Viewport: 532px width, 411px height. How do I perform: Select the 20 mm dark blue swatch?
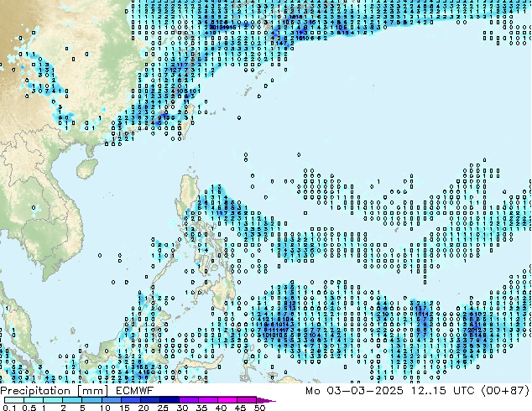(x=153, y=400)
